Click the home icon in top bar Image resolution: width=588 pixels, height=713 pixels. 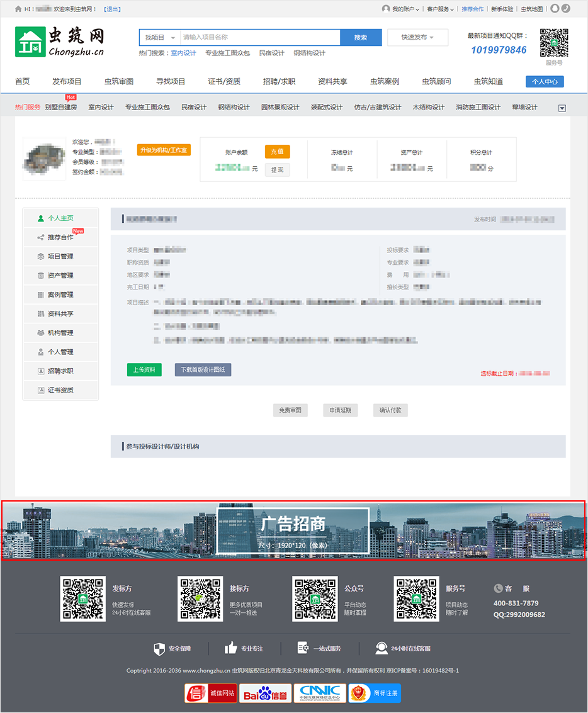tap(18, 9)
